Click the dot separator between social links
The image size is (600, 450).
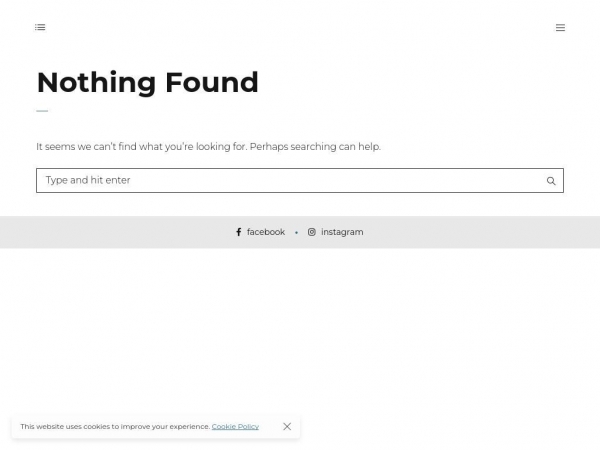pos(296,232)
